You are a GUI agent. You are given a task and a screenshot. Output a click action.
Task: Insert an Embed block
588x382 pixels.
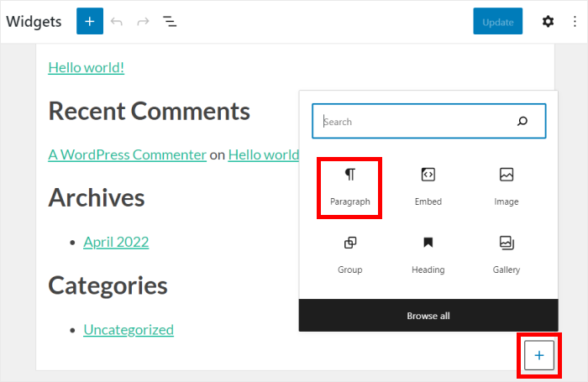pyautogui.click(x=428, y=186)
